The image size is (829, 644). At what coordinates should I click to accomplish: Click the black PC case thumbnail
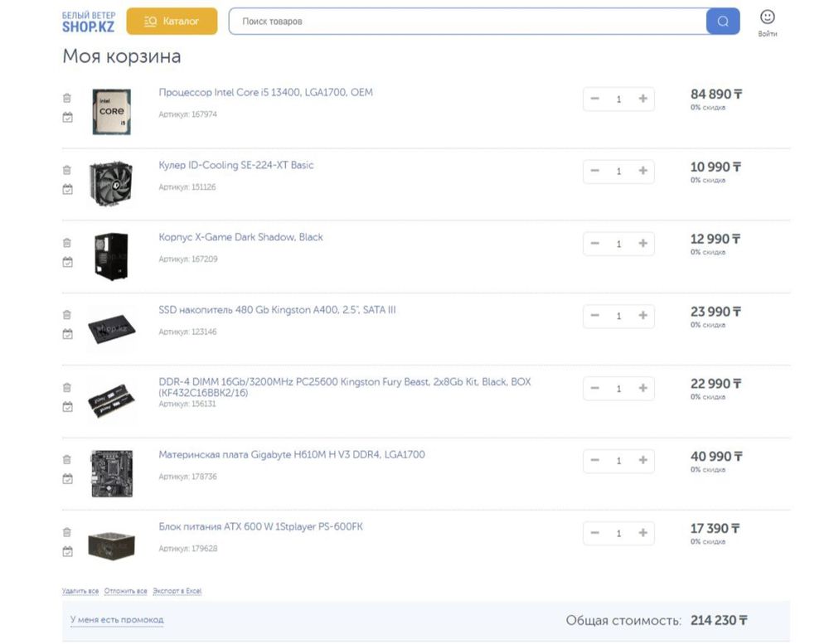click(x=112, y=256)
